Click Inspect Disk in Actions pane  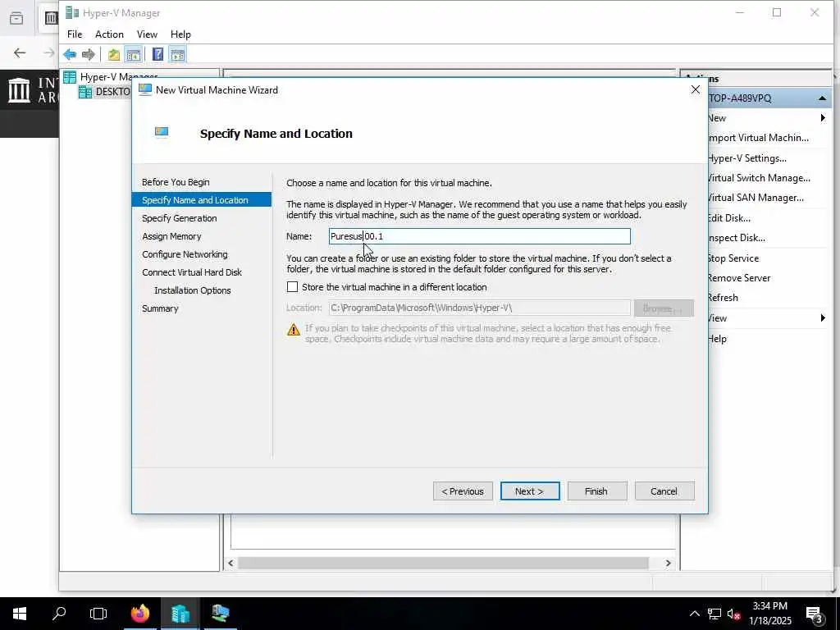click(x=737, y=238)
